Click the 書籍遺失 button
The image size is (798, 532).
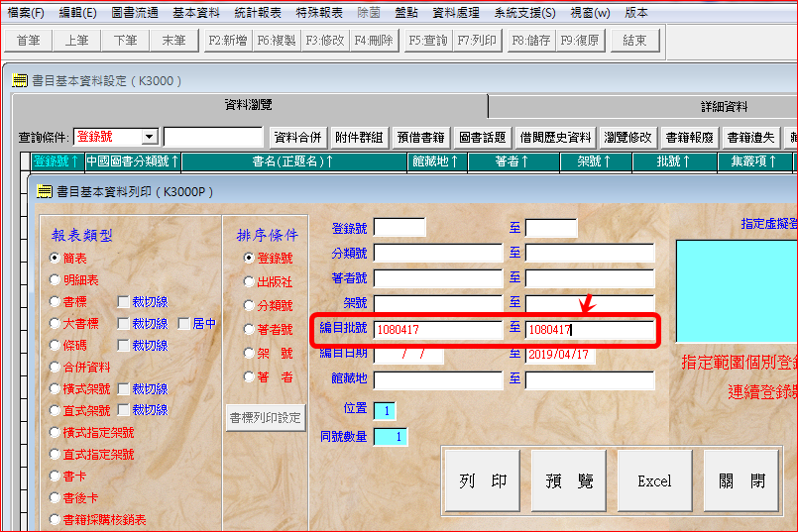click(x=751, y=138)
